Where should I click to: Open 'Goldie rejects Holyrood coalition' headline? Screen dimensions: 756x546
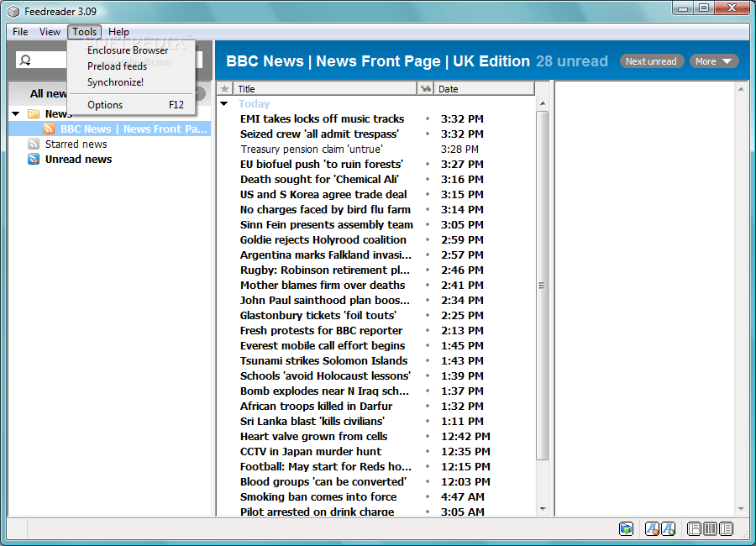click(323, 239)
